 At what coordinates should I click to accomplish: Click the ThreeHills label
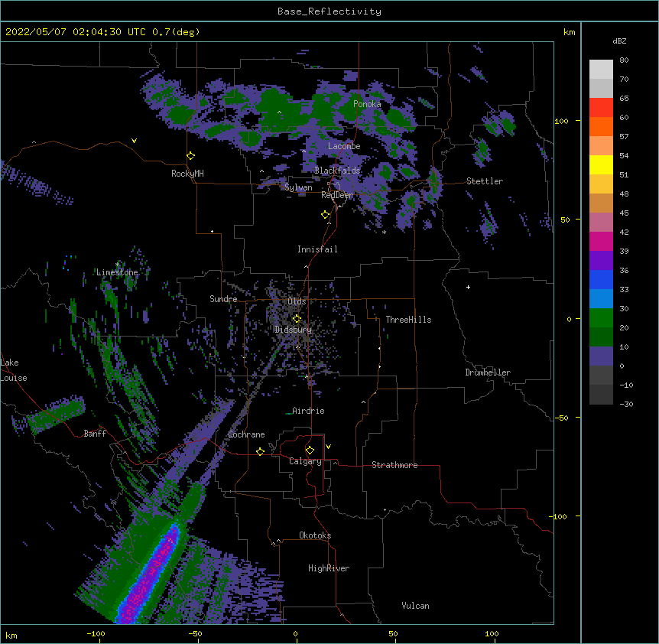click(408, 320)
